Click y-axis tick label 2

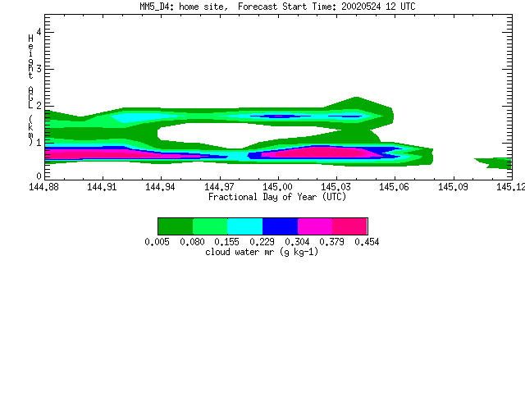pos(39,106)
